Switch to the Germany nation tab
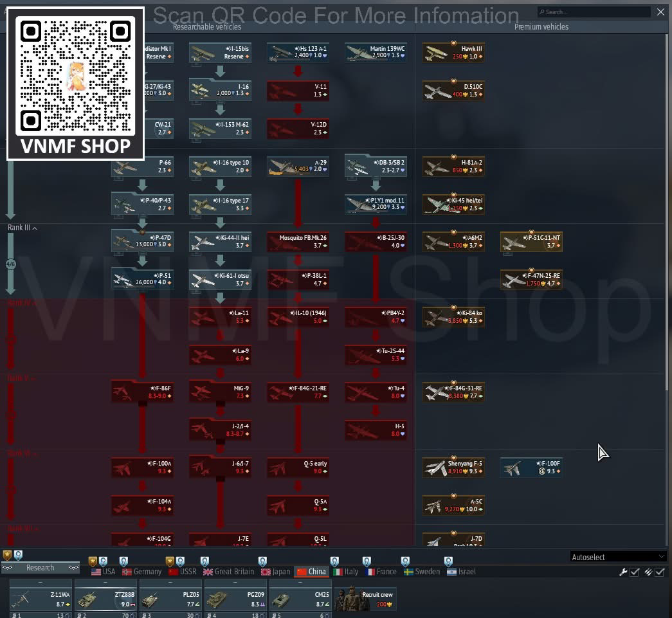Image resolution: width=672 pixels, height=618 pixels. pos(142,571)
